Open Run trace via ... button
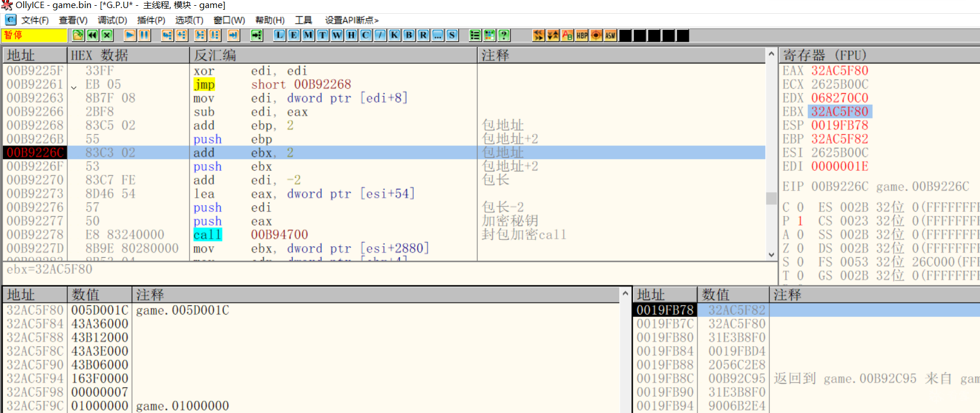This screenshot has width=980, height=413. [x=438, y=35]
